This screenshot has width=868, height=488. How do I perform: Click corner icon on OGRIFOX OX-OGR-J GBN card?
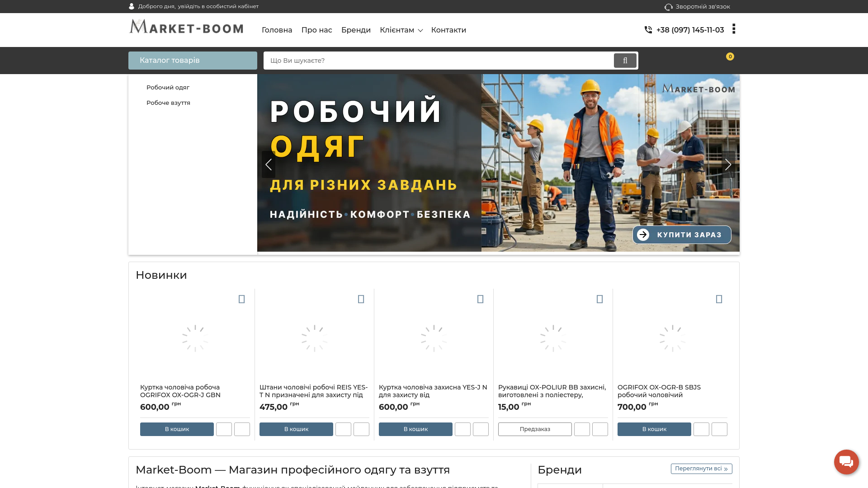click(x=242, y=299)
